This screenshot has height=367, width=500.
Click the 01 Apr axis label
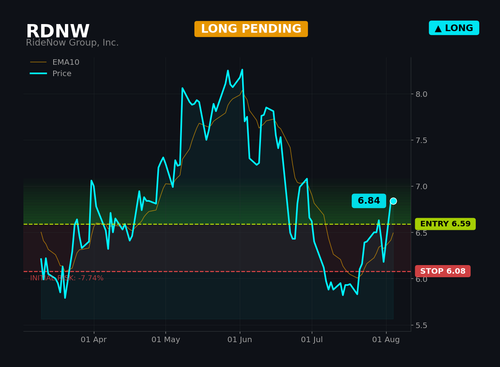click(x=93, y=340)
